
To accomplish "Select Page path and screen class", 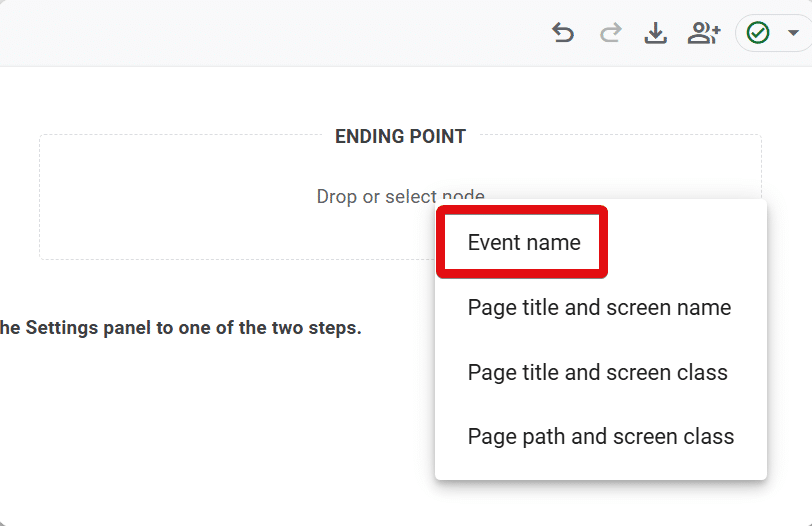I will pyautogui.click(x=601, y=436).
